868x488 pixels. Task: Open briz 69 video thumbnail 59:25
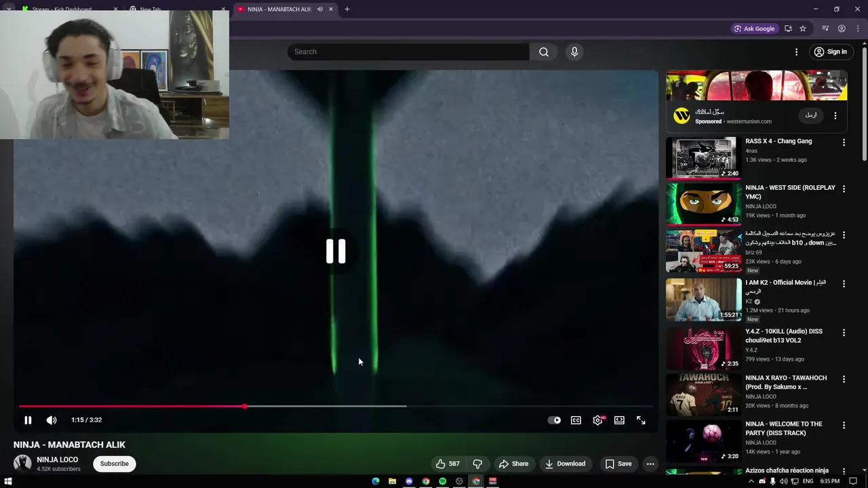[x=703, y=251]
